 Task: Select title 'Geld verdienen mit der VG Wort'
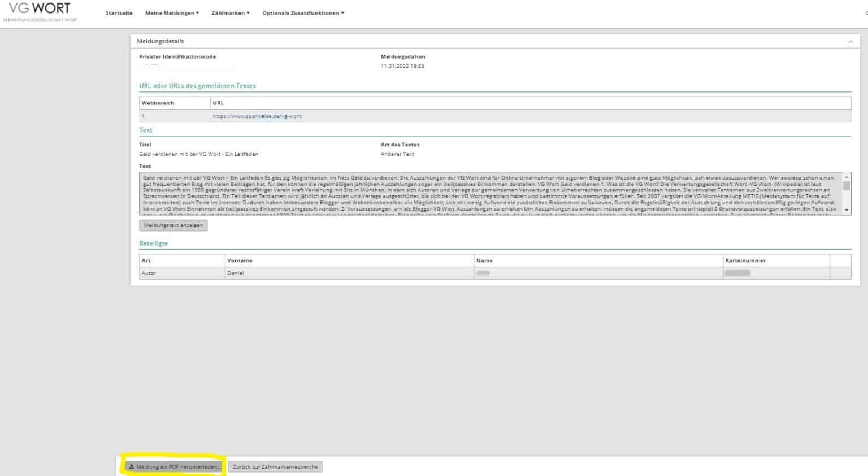coord(198,154)
